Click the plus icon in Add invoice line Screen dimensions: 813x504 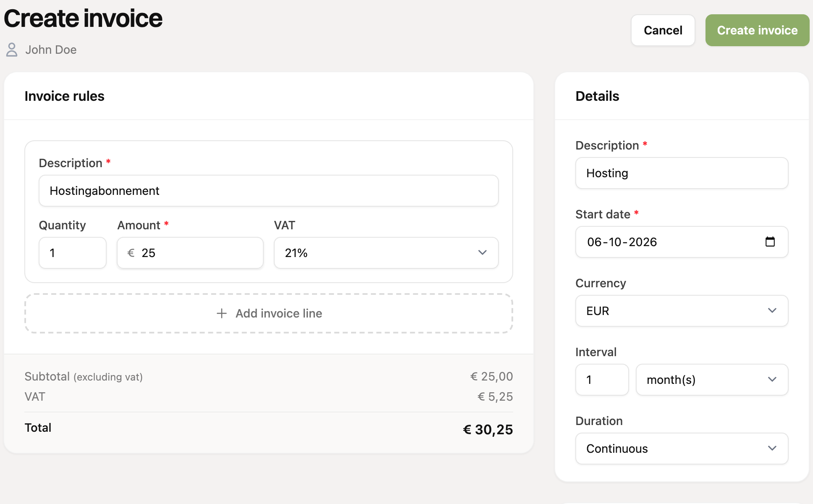tap(222, 313)
